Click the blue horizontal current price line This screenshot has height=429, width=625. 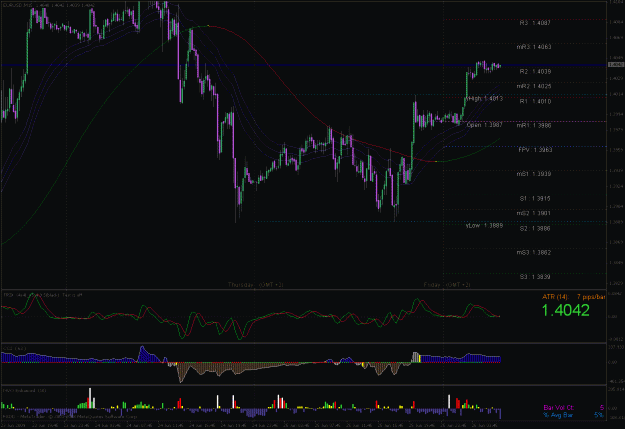(x=303, y=65)
